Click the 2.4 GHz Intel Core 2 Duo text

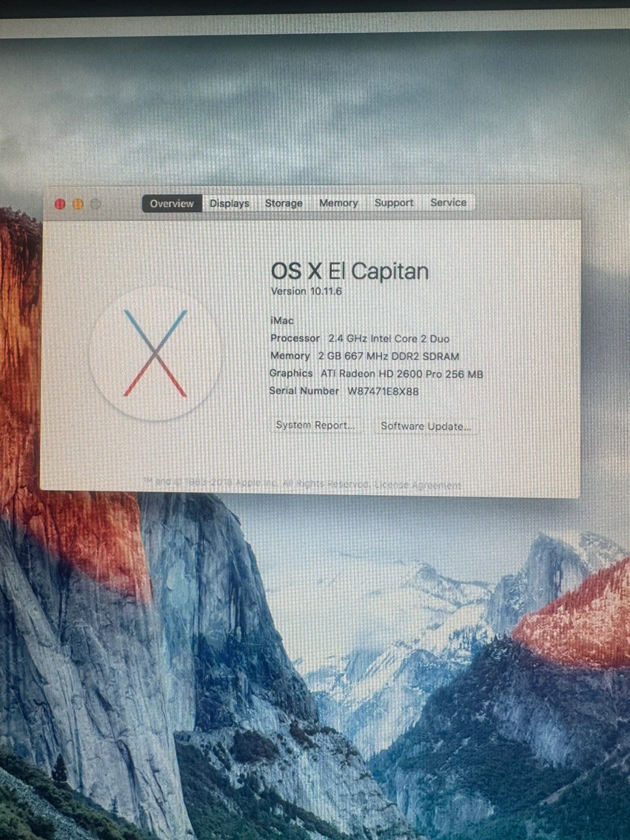pos(388,339)
